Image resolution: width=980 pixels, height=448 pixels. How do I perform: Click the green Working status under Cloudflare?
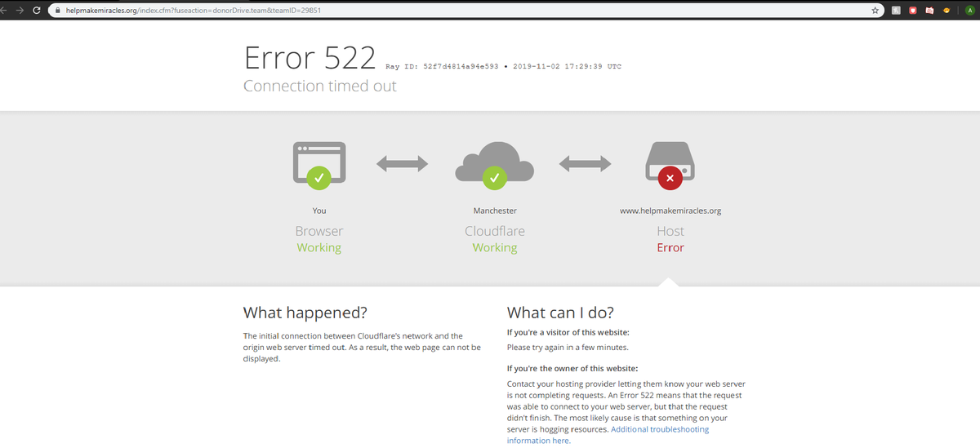[x=495, y=247]
